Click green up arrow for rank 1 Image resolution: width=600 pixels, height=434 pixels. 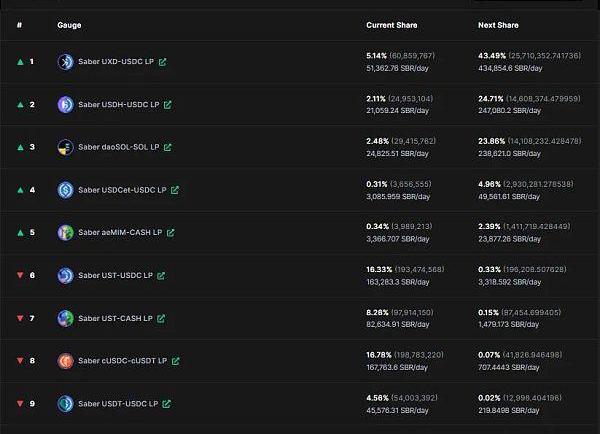[20, 62]
